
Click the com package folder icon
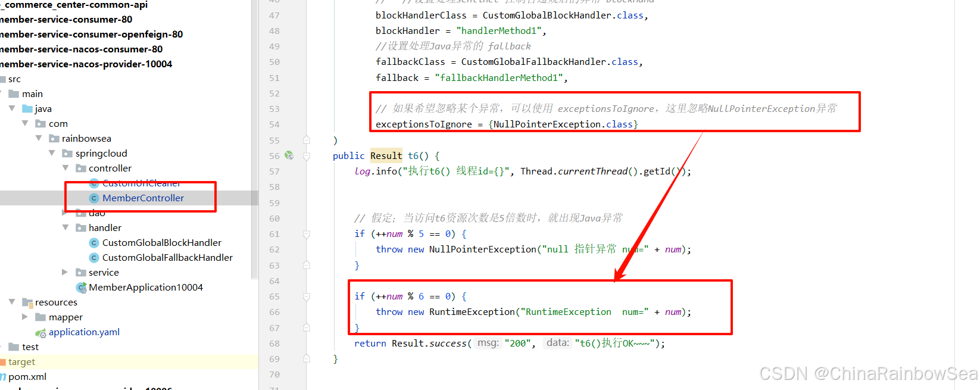pos(40,123)
